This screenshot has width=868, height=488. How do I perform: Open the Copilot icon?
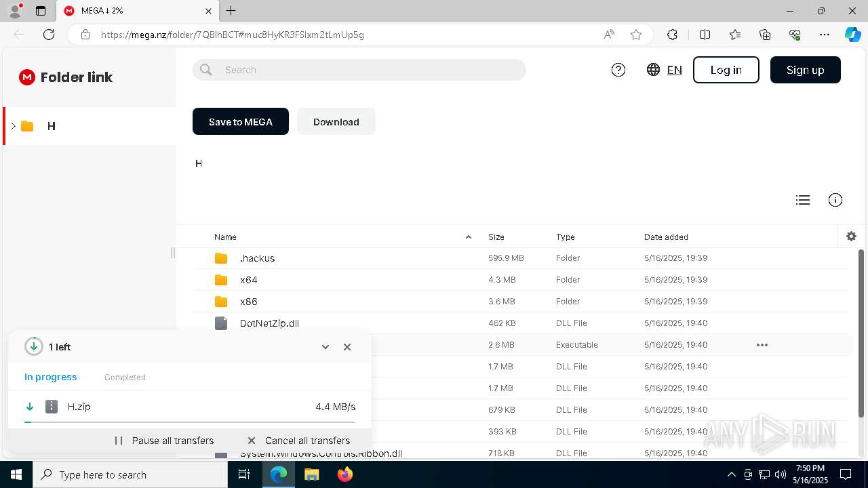[x=852, y=35]
